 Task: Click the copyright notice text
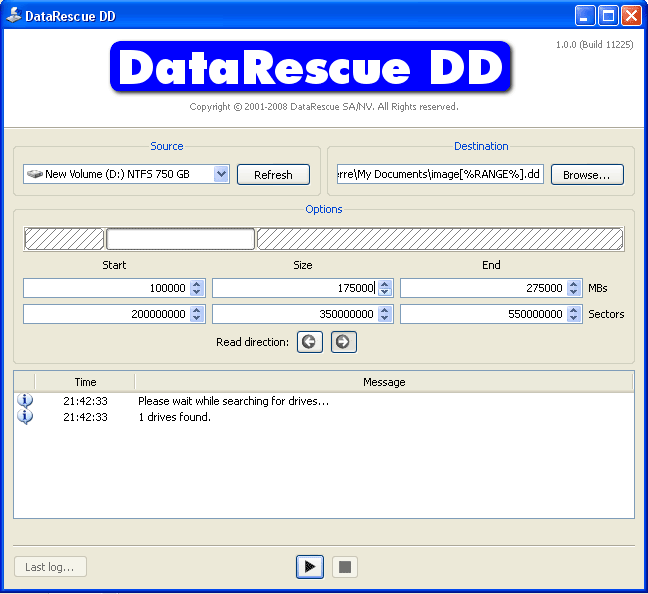tap(324, 107)
